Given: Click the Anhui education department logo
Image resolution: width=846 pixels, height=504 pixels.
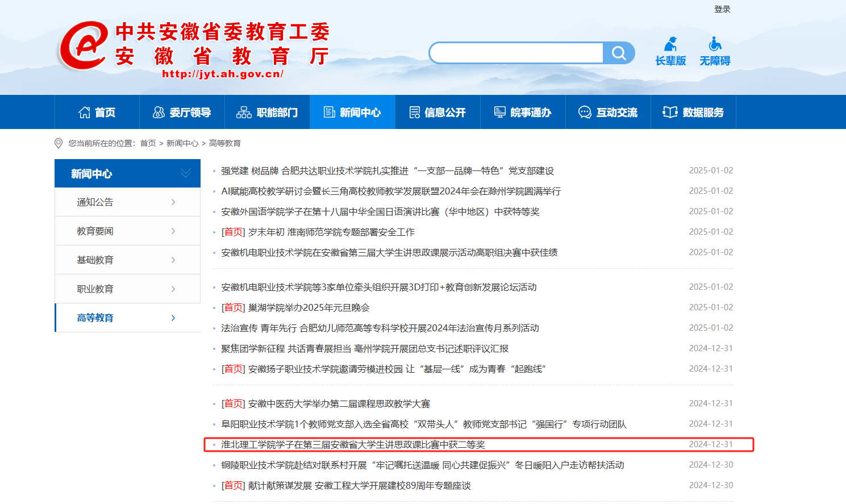Looking at the screenshot, I should 84,45.
